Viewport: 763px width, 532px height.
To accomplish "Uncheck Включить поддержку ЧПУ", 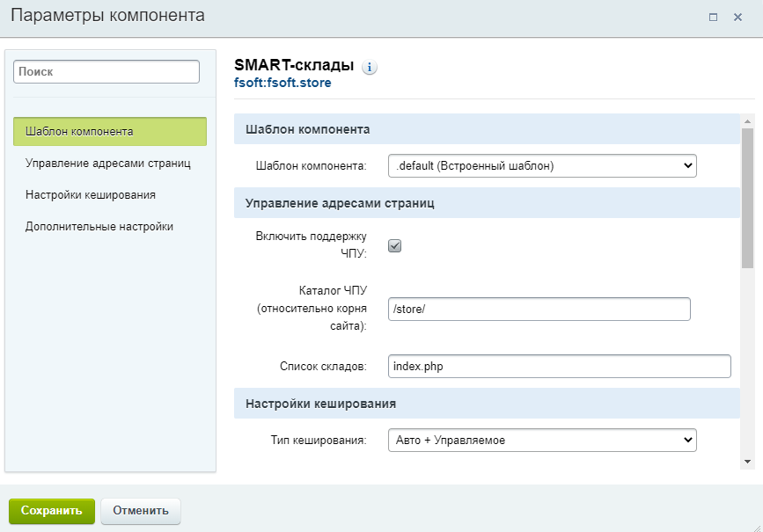I will point(394,245).
